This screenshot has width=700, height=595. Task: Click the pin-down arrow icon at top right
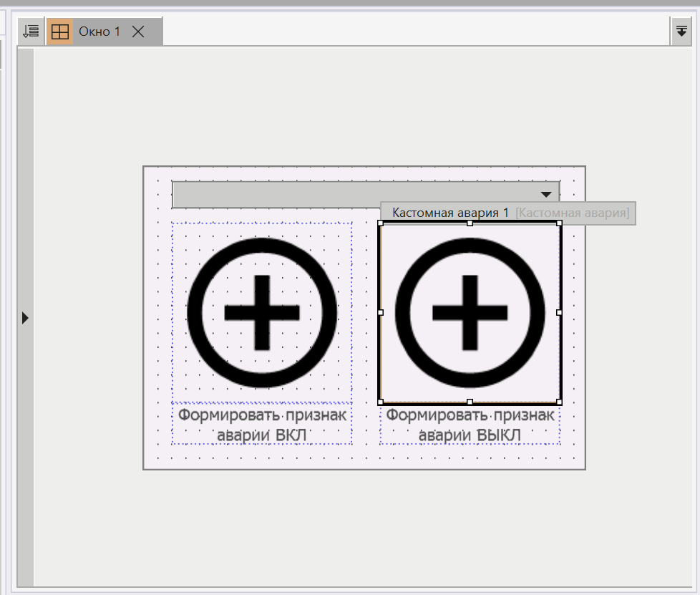point(681,31)
